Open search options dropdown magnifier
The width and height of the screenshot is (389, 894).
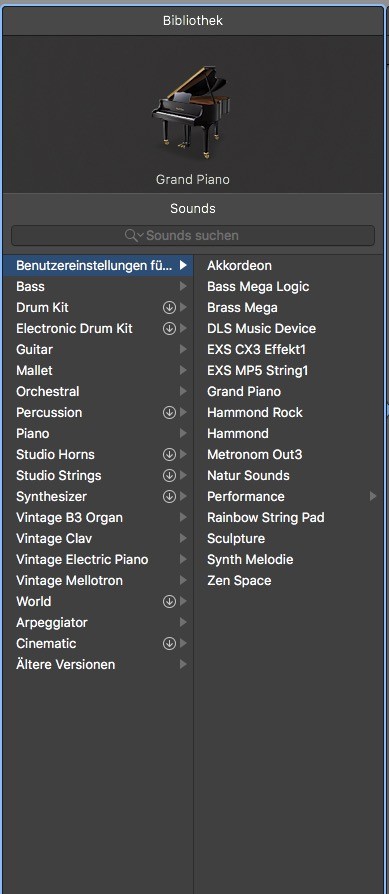tap(134, 235)
